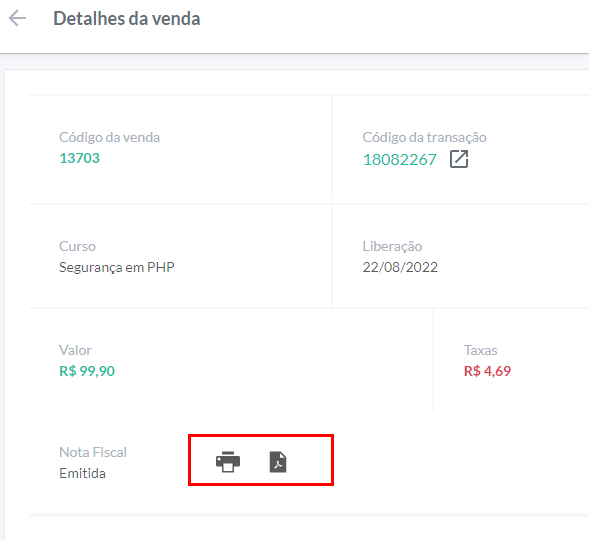Click the Código da transação label
Viewport: 589px width, 540px height.
pyautogui.click(x=424, y=137)
